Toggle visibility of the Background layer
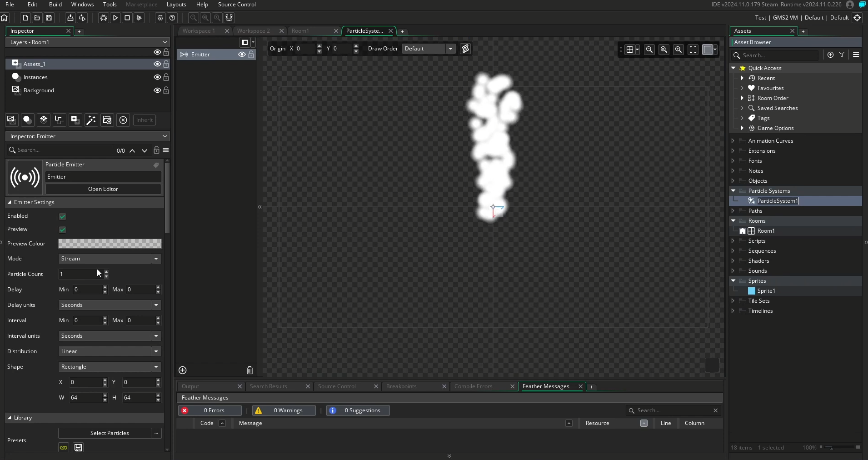 point(157,90)
